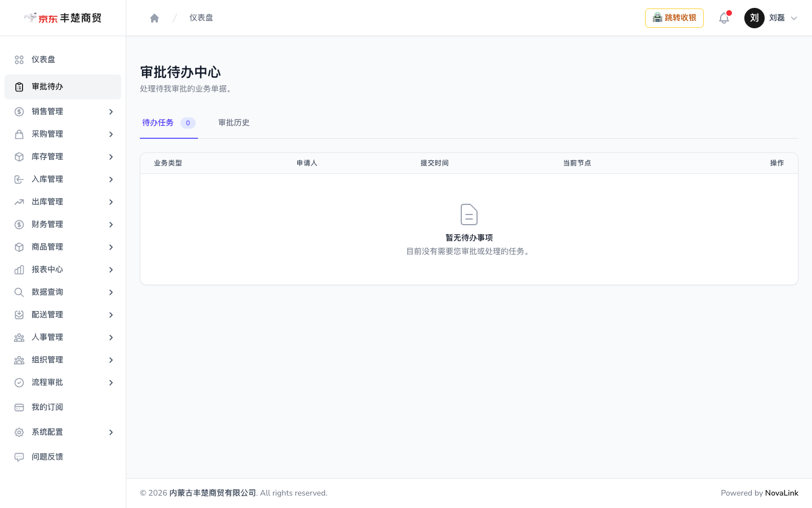Viewport: 812px width, 508px height.
Task: Click the 数据查询 magnifier icon
Action: click(19, 292)
